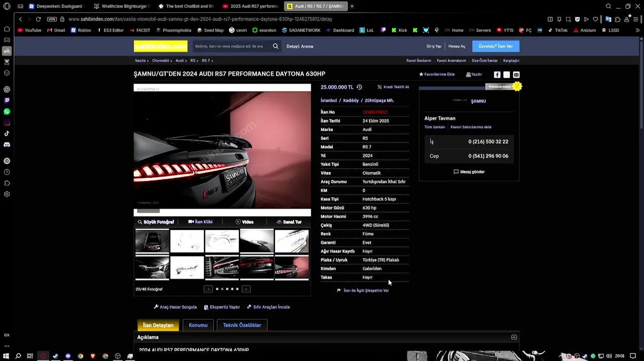Viewport: 644px width, 361px height.
Task: Click the Mesaj gönder button
Action: [x=469, y=171]
